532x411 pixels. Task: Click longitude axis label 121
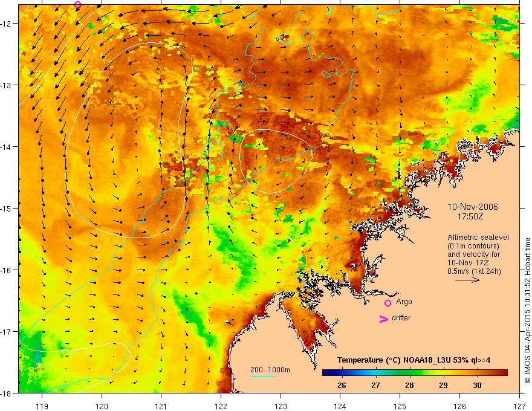click(x=161, y=406)
